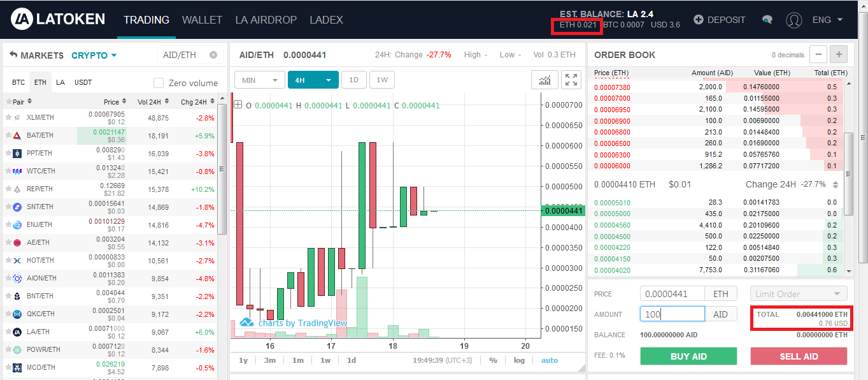Screen dimensions: 868x380
Task: Click the LATOKEN logo
Action: click(58, 19)
